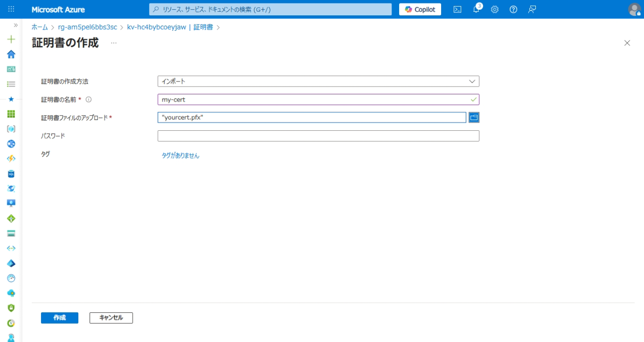Click the タグがありません link
The height and width of the screenshot is (342, 644).
tap(180, 155)
